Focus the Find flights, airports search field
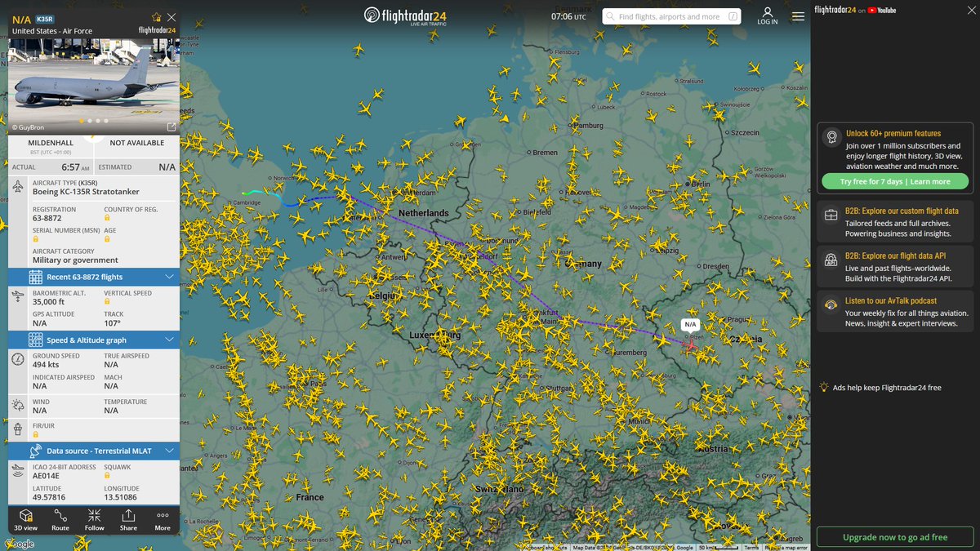980x551 pixels. pos(671,16)
